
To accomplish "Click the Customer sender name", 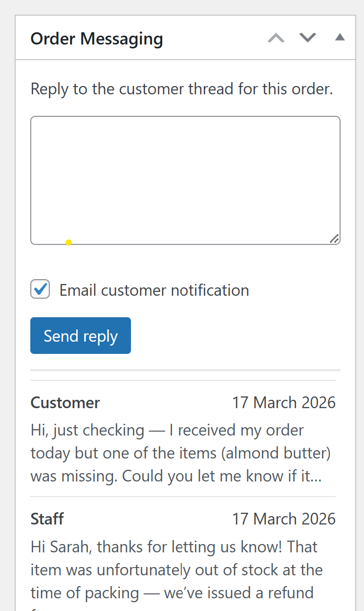I will point(65,403).
